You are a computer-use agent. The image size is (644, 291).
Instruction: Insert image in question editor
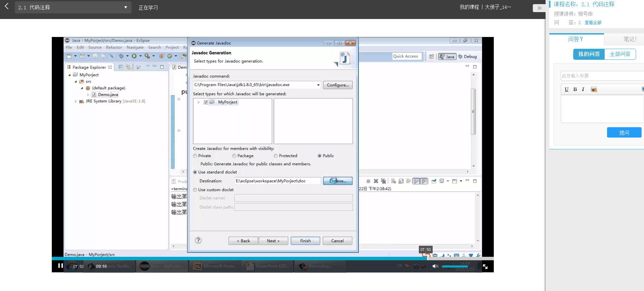pyautogui.click(x=594, y=90)
